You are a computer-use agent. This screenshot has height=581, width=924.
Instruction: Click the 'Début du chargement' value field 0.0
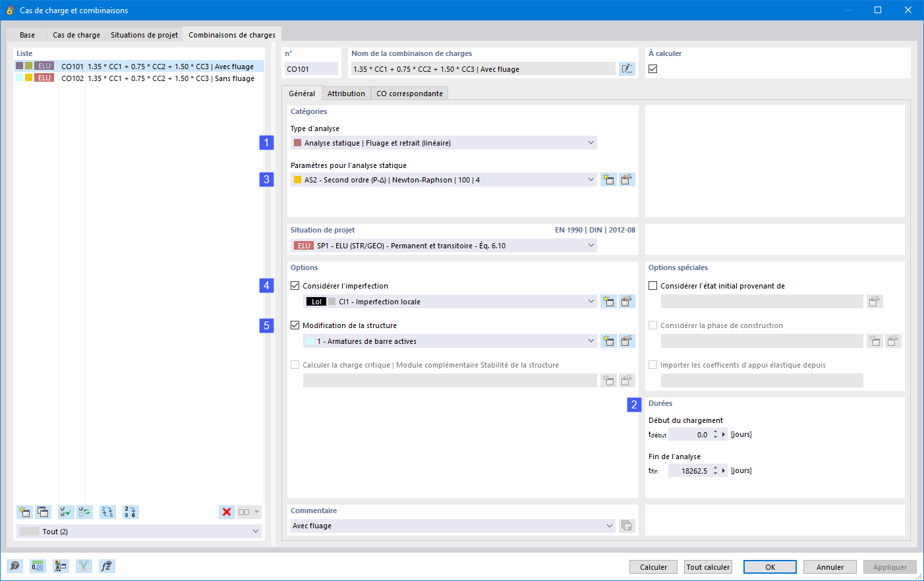689,435
